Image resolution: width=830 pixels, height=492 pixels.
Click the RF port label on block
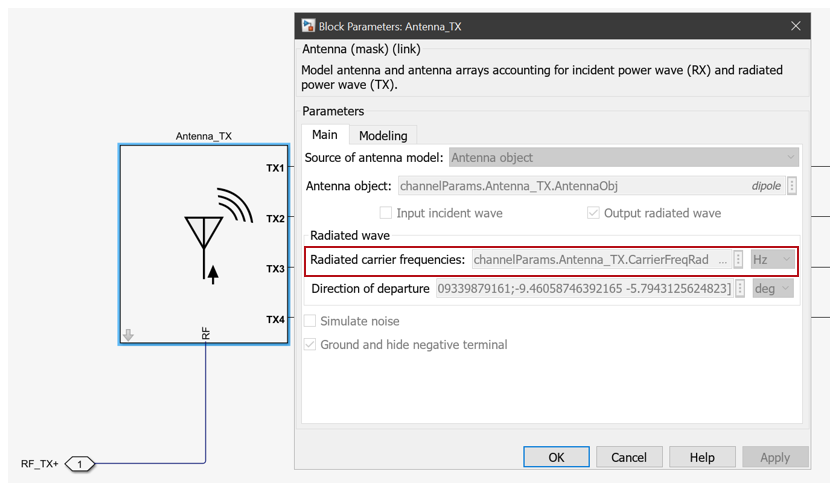pyautogui.click(x=206, y=333)
